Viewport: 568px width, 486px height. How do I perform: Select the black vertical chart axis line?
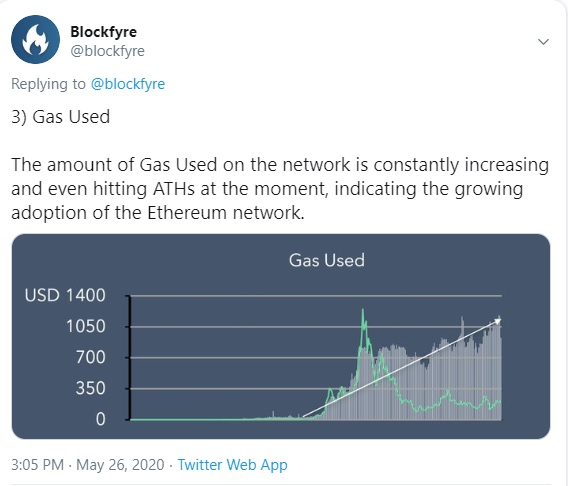[129, 358]
